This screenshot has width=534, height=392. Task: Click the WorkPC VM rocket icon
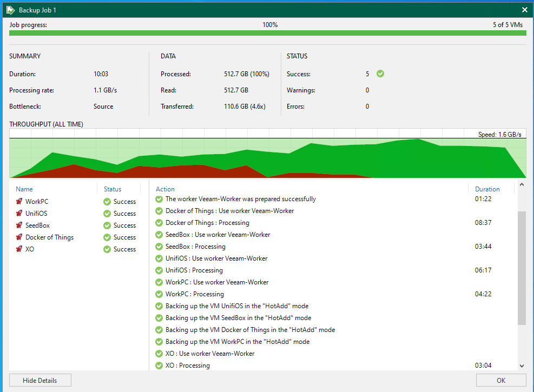coord(19,202)
